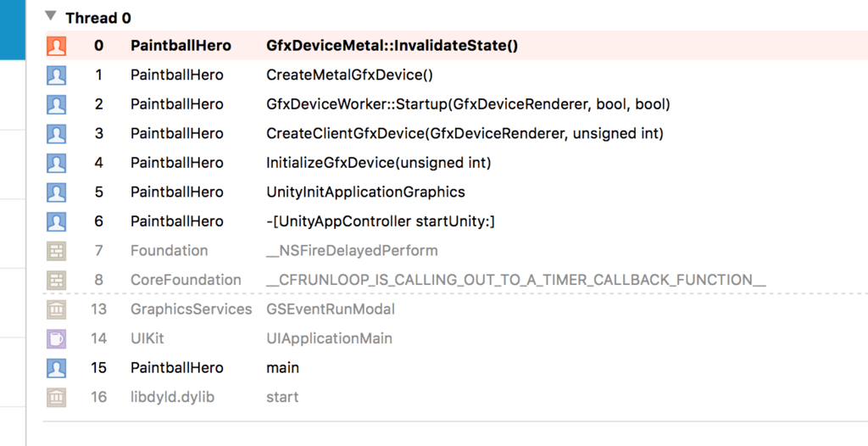Click the GraphicsServices library name
Viewport: 868px width, 446px height.
(x=191, y=309)
